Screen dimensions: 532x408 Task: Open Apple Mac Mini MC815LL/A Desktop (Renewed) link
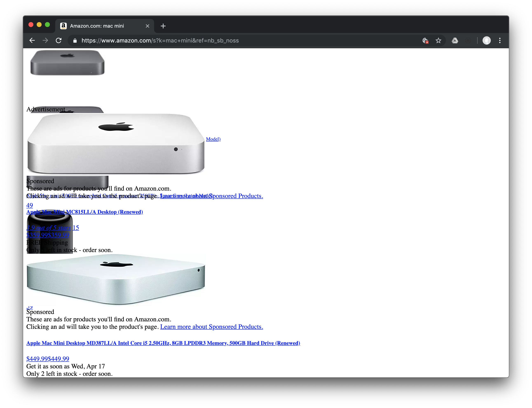tap(85, 212)
